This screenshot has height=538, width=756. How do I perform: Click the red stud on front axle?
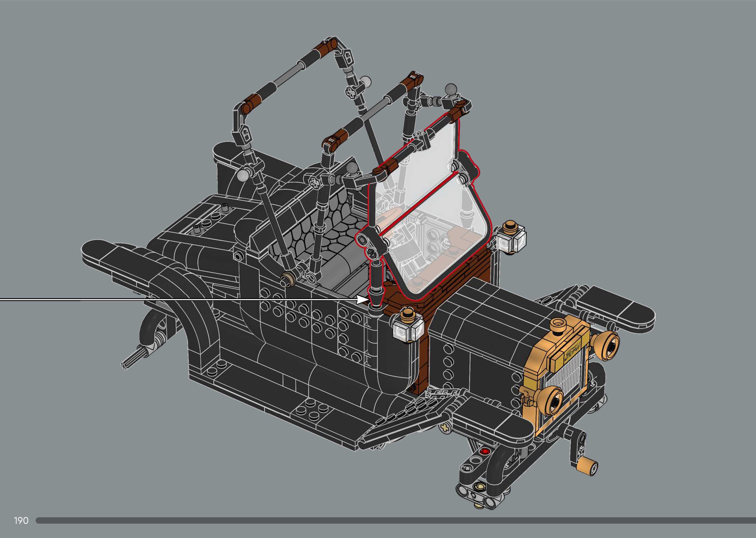click(x=485, y=451)
